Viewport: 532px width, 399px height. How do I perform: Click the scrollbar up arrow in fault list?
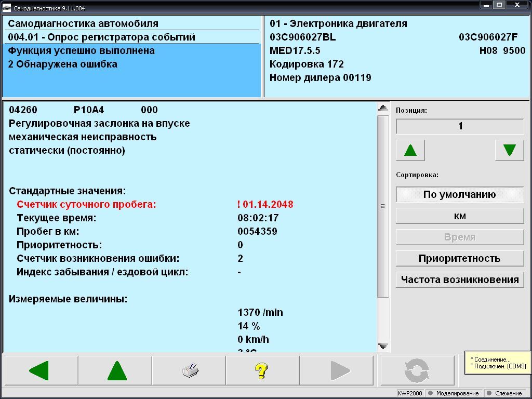383,108
